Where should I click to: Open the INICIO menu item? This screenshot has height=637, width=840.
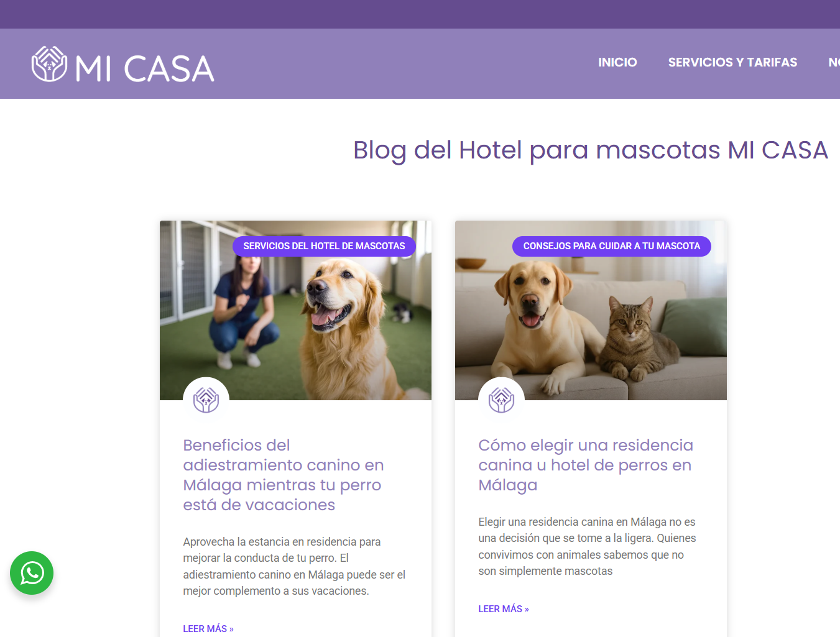point(617,62)
